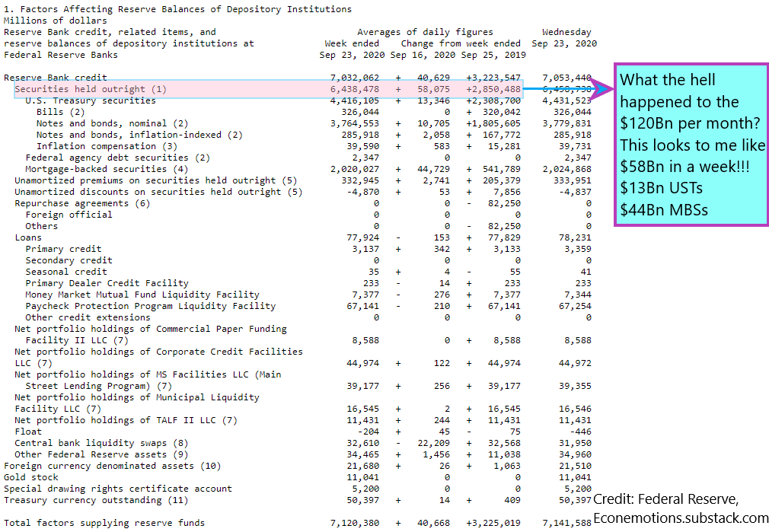Click the 'Bills (2)' row label

pyautogui.click(x=60, y=112)
